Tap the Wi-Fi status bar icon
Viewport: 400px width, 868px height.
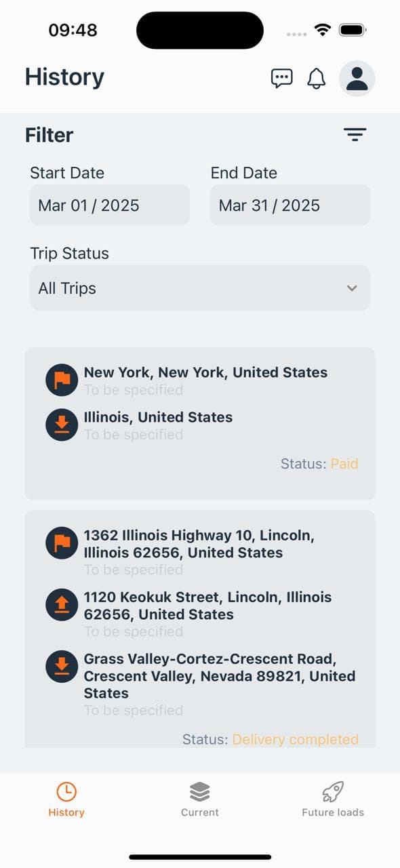[x=323, y=30]
